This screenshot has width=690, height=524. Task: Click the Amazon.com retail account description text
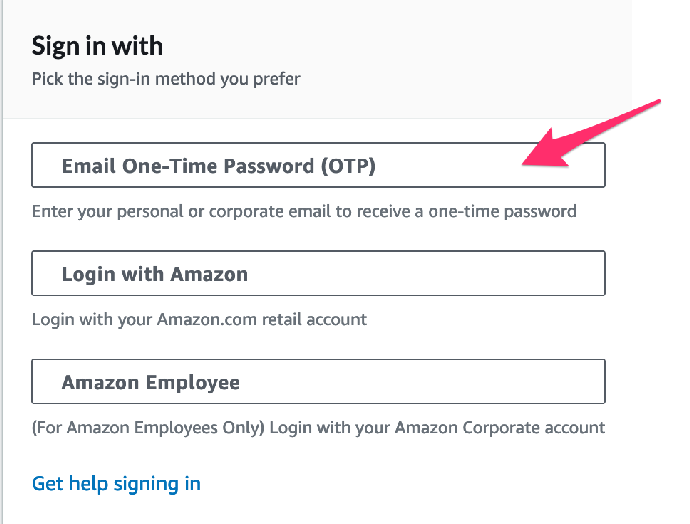point(199,320)
